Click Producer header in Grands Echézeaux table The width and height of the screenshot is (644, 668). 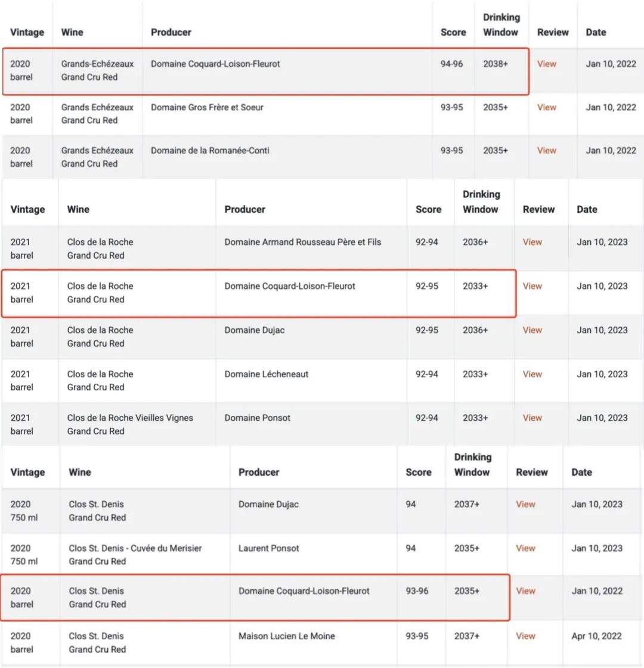[x=171, y=32]
